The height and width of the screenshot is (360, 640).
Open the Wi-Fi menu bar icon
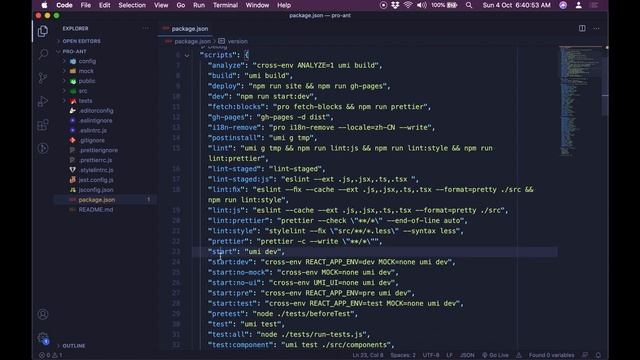pyautogui.click(x=408, y=5)
